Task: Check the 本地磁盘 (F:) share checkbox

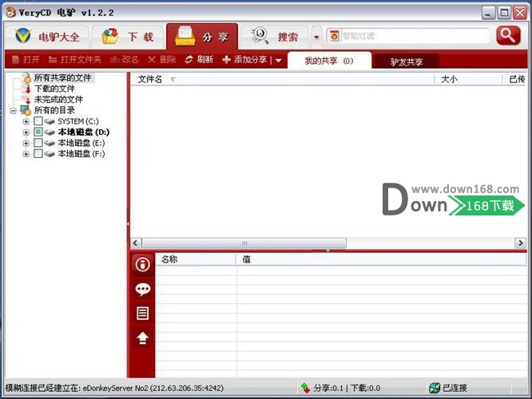Action: pyautogui.click(x=38, y=153)
